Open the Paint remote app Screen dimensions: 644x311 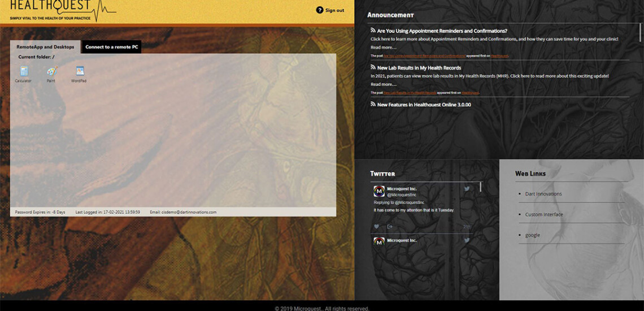point(51,72)
